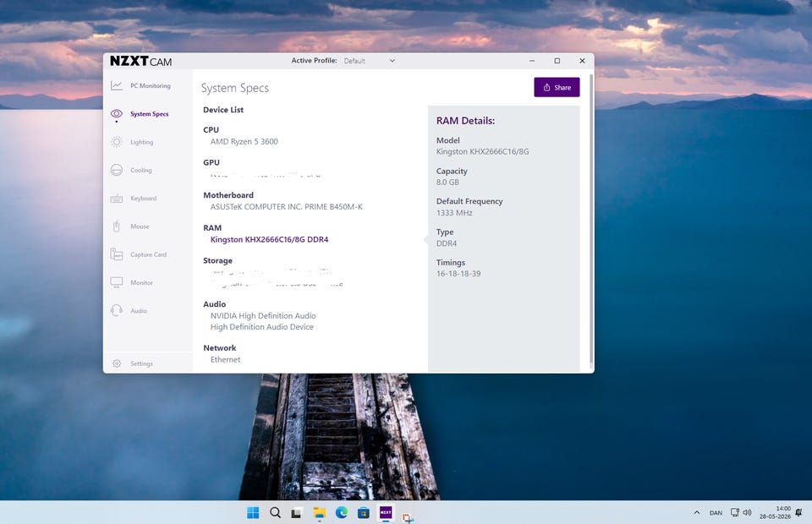Screen dimensions: 812x524
Task: Click the Timings value 16-18-18-39
Action: pyautogui.click(x=458, y=274)
